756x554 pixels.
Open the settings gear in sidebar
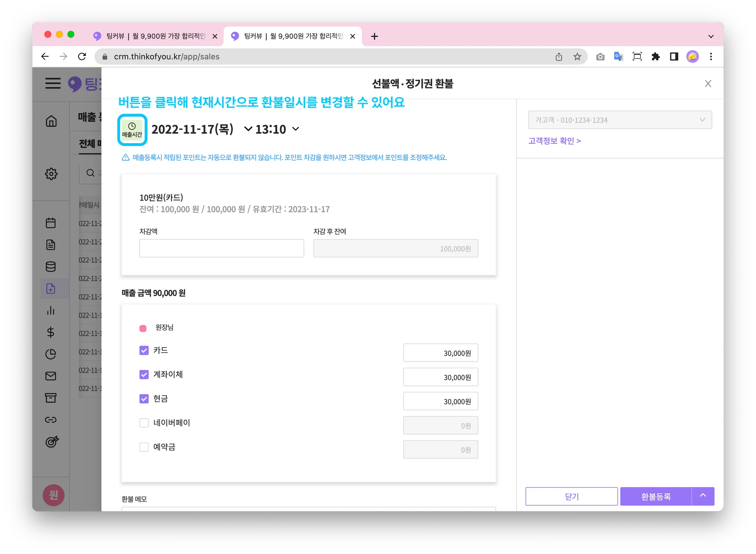click(51, 174)
